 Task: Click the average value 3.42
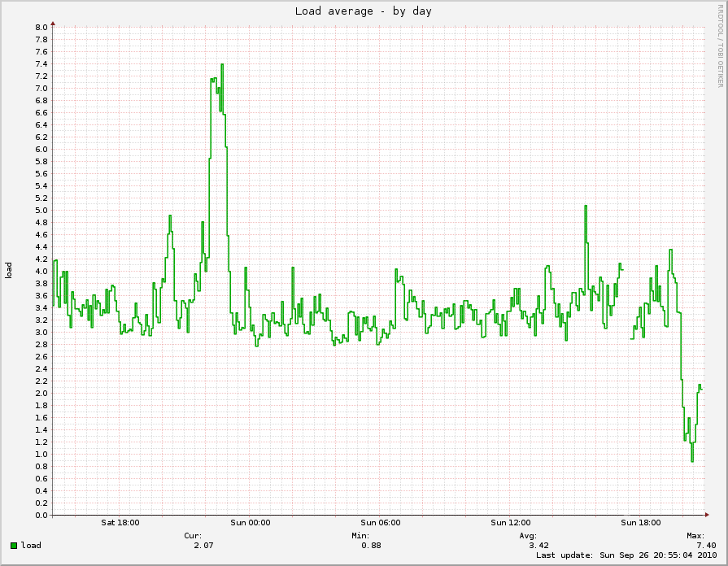[539, 546]
